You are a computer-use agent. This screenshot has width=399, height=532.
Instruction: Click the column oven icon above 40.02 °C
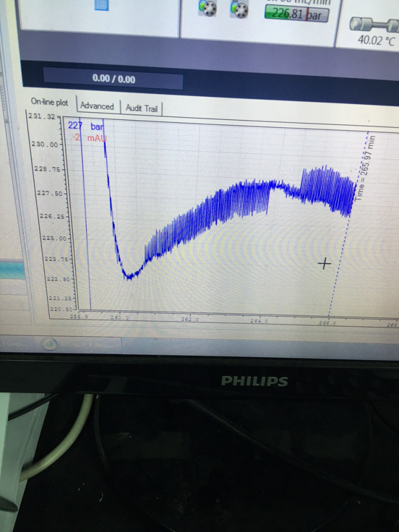pos(374,25)
